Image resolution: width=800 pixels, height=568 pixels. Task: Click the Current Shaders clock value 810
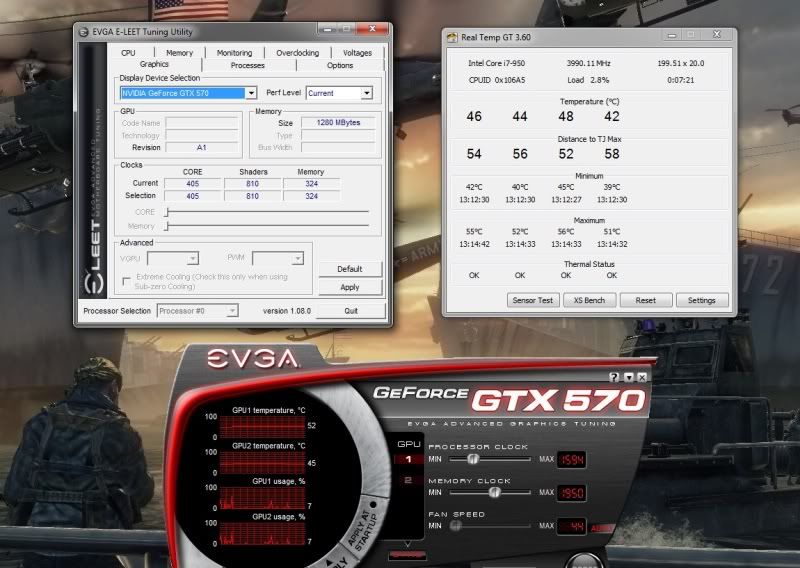pyautogui.click(x=253, y=184)
